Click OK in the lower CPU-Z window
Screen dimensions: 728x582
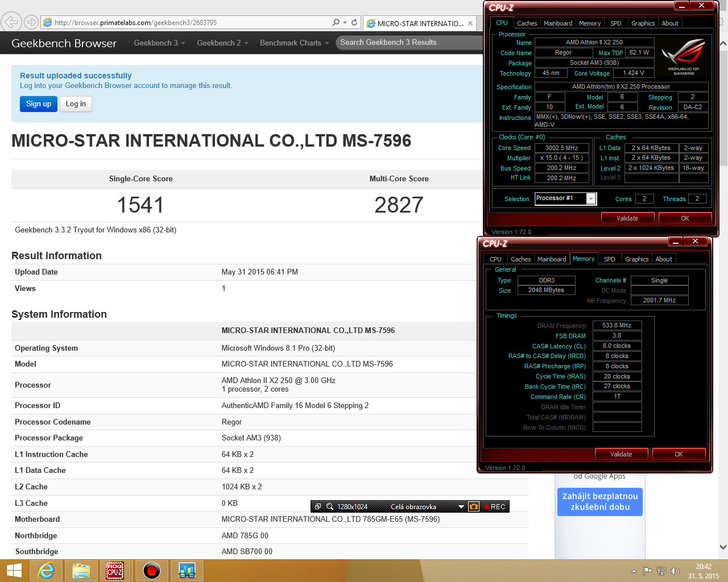(679, 454)
